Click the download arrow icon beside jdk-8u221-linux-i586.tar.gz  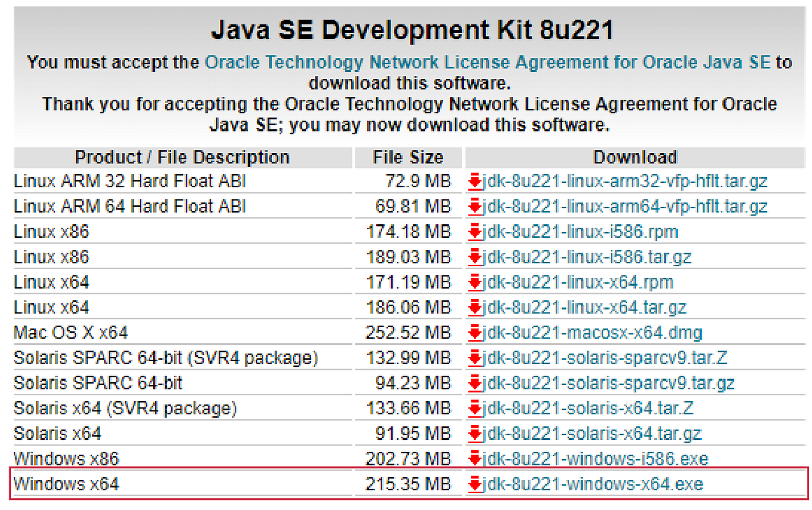[x=475, y=257]
